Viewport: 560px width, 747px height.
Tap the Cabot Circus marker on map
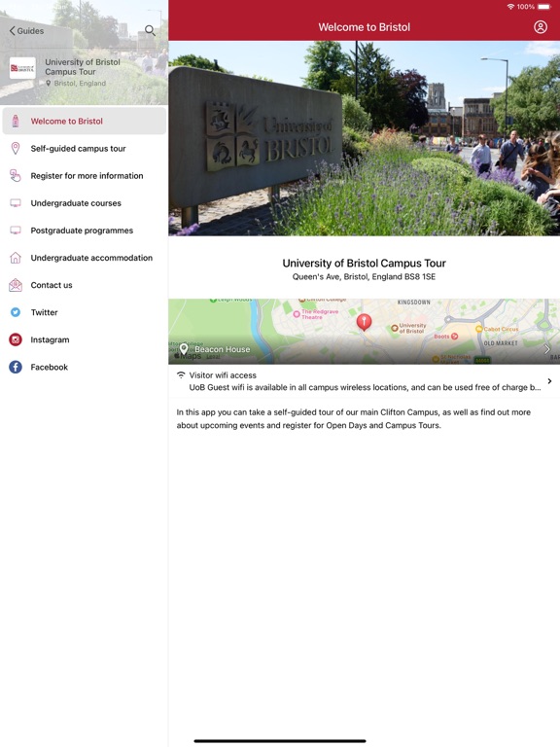coord(479,329)
